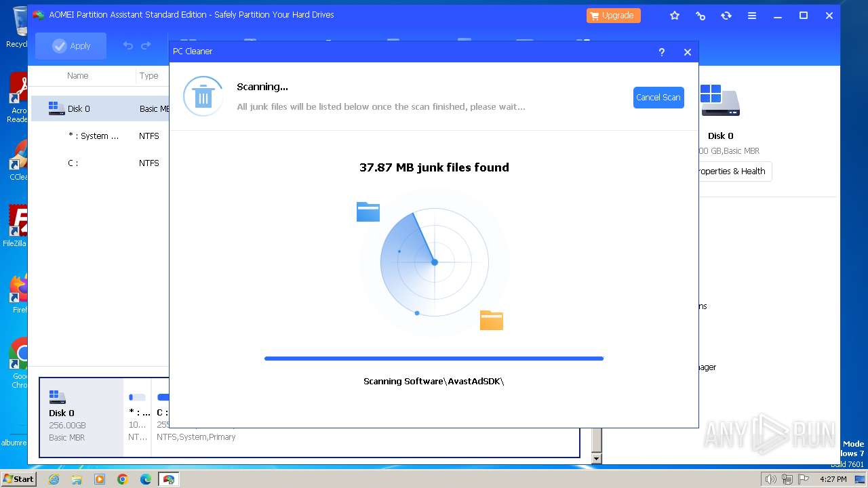The height and width of the screenshot is (488, 868).
Task: Close the PC Cleaner dialog
Action: coord(688,52)
